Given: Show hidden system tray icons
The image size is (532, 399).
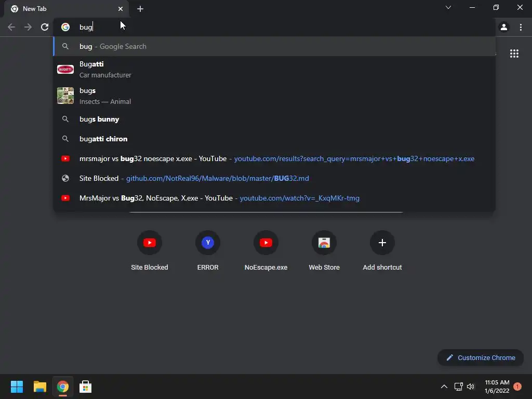Looking at the screenshot, I should pyautogui.click(x=444, y=387).
